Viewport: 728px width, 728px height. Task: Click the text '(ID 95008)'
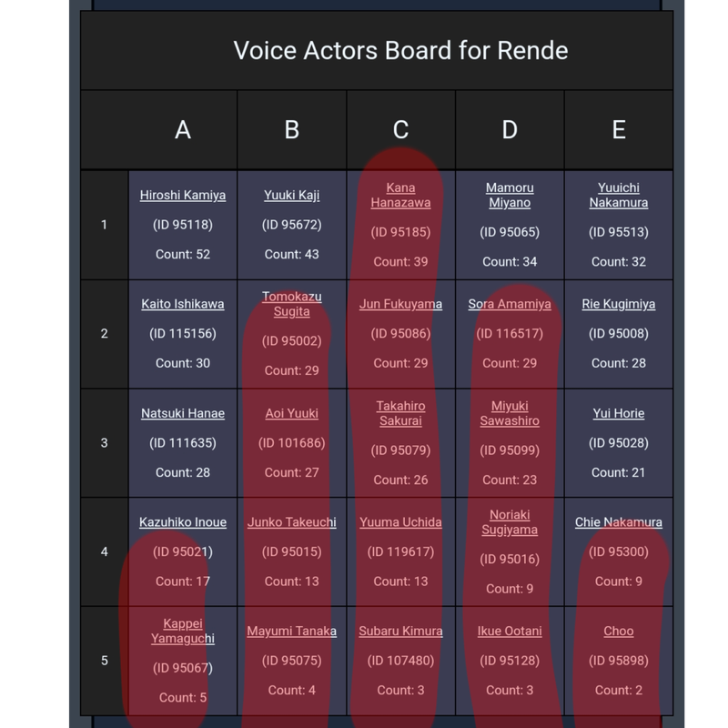pos(619,334)
